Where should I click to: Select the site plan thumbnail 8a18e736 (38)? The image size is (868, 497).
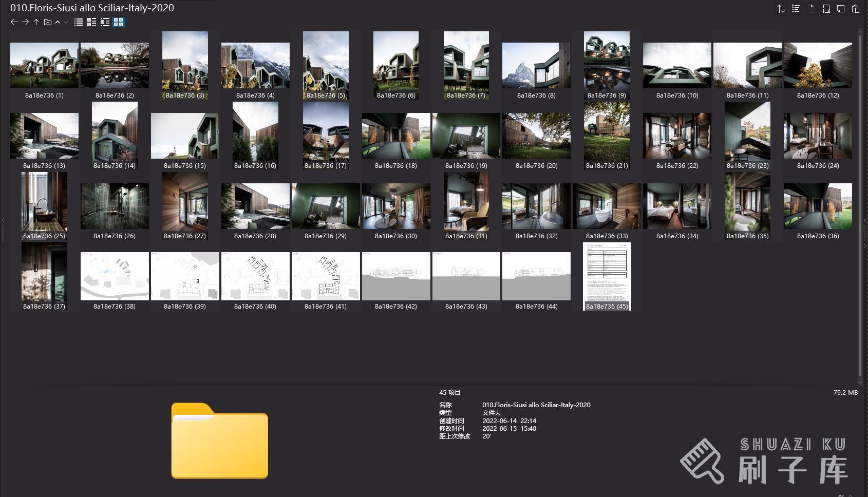(115, 276)
